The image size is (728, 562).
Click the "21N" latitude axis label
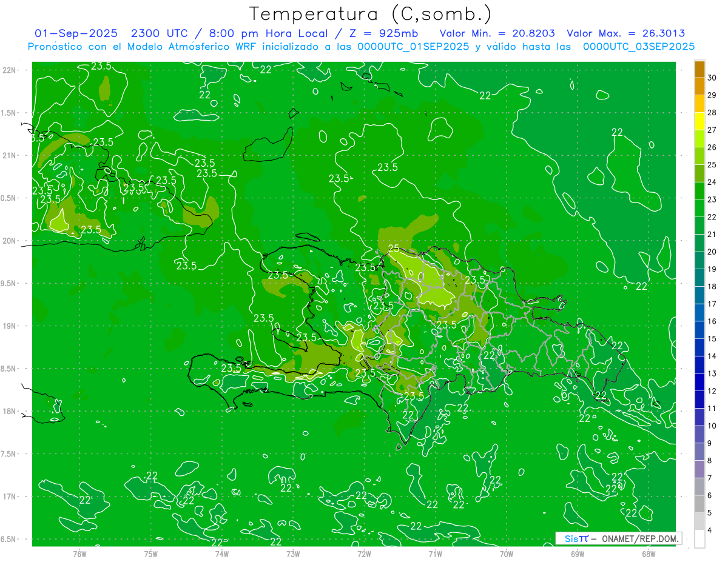pos(10,155)
